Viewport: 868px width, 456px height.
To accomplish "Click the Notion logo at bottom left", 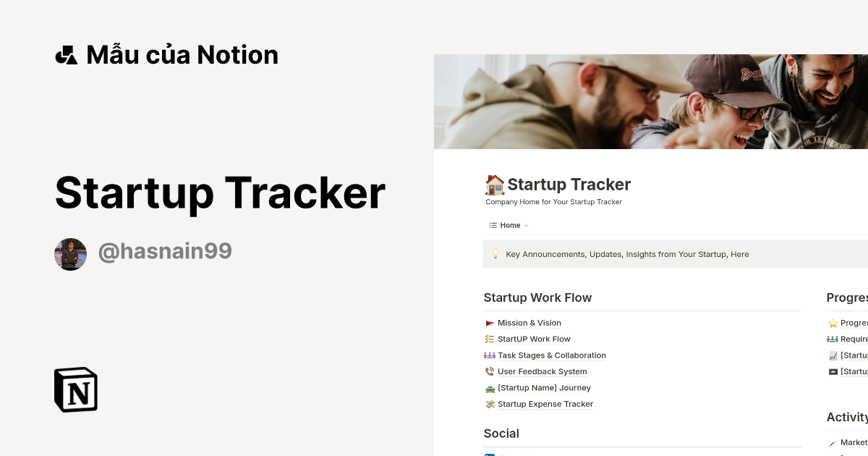I will (75, 389).
